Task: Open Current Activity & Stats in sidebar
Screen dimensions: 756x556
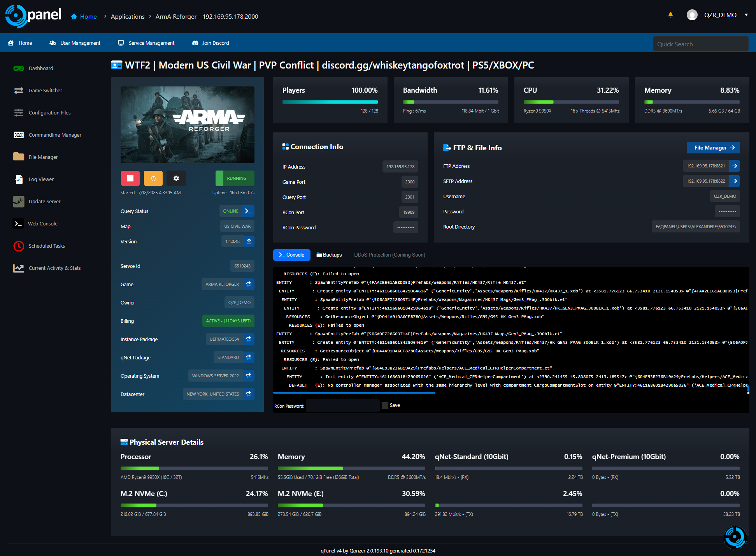Action: coord(47,268)
